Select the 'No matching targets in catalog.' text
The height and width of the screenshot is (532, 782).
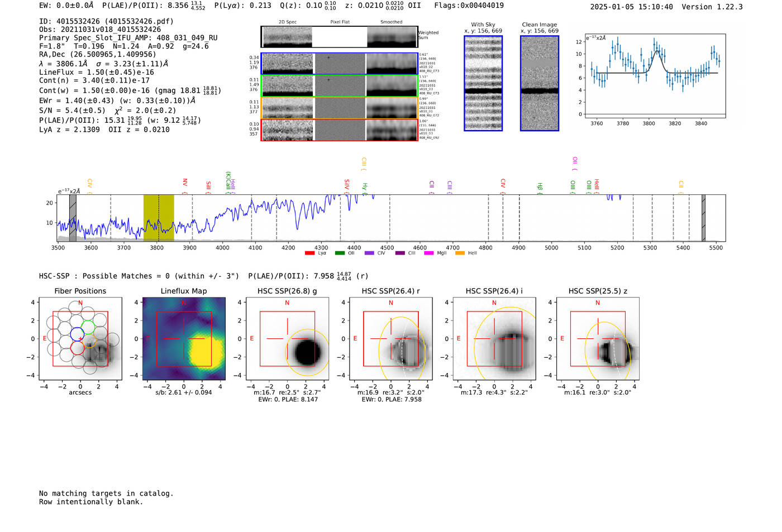point(106,493)
